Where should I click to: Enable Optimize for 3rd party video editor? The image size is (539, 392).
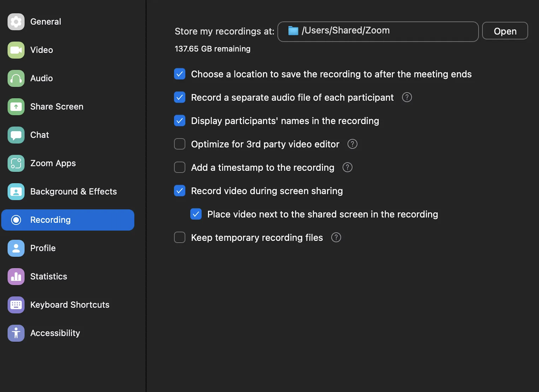pos(180,144)
